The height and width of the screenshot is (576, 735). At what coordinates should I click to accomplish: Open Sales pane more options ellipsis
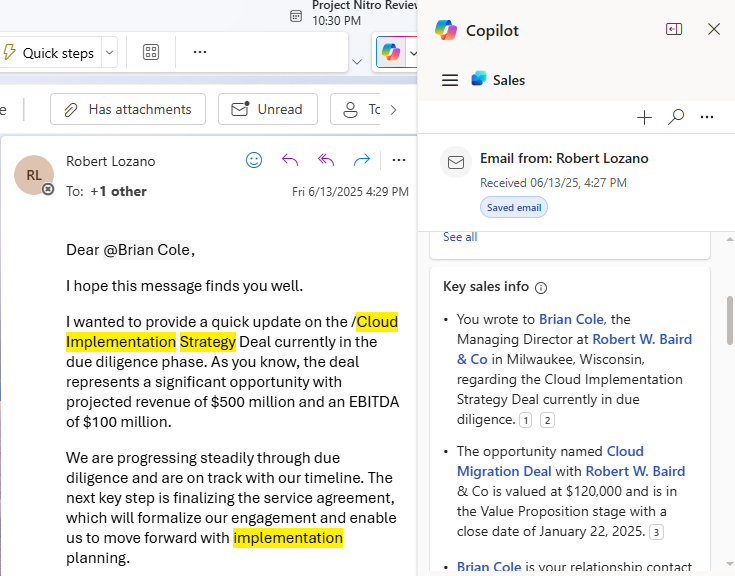point(706,117)
